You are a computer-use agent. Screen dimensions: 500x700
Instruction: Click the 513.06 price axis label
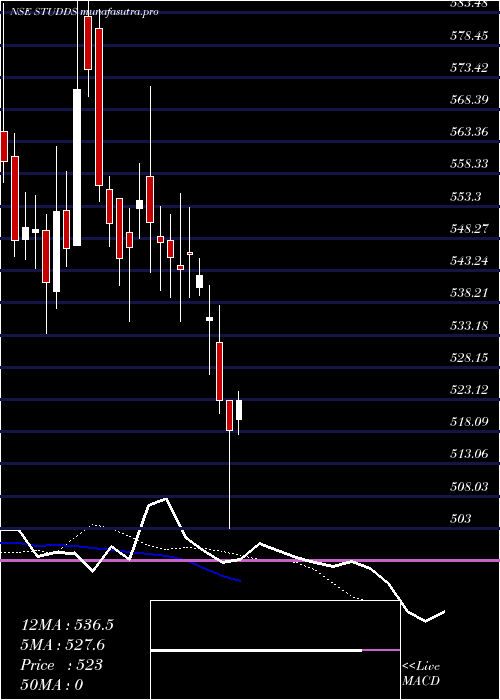pos(469,454)
